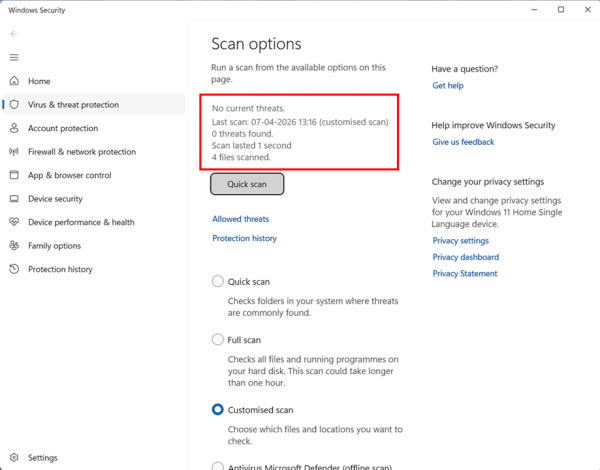Click 'Help improve Windows Security' heading
600x470 pixels.
(x=494, y=126)
